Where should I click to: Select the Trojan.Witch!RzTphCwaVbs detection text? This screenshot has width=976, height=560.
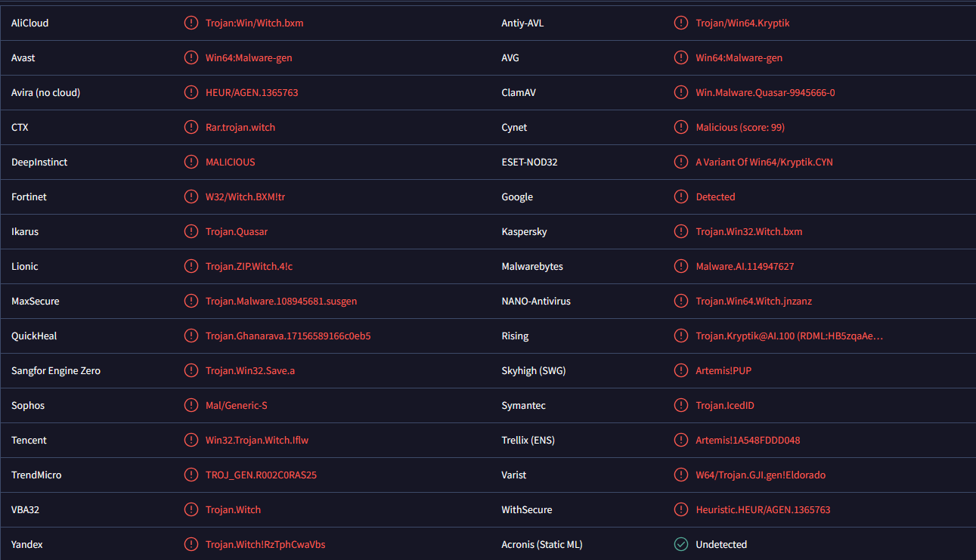coord(265,544)
